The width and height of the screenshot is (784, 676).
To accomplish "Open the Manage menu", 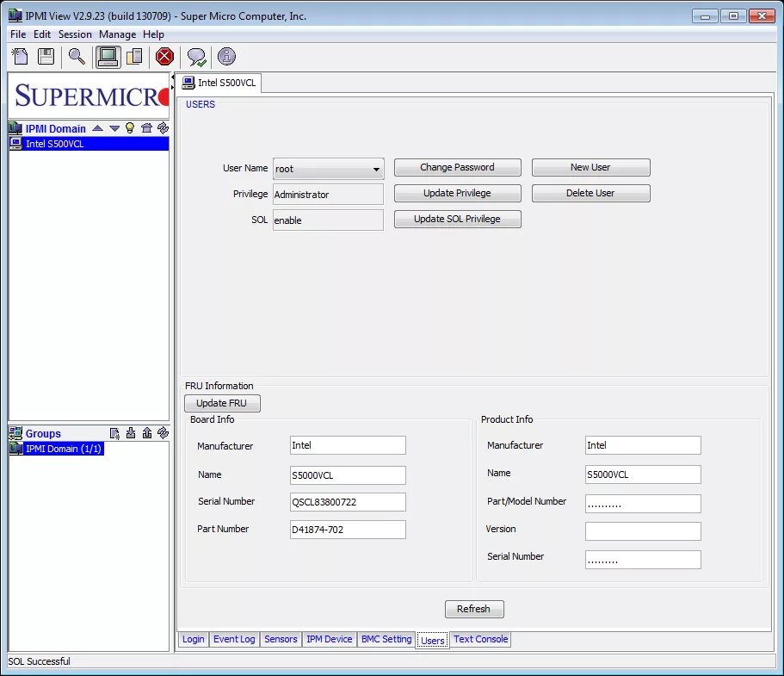I will pos(118,34).
